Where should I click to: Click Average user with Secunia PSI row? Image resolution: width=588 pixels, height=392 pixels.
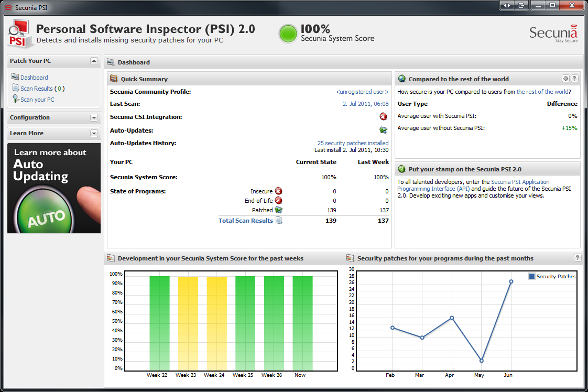click(487, 116)
